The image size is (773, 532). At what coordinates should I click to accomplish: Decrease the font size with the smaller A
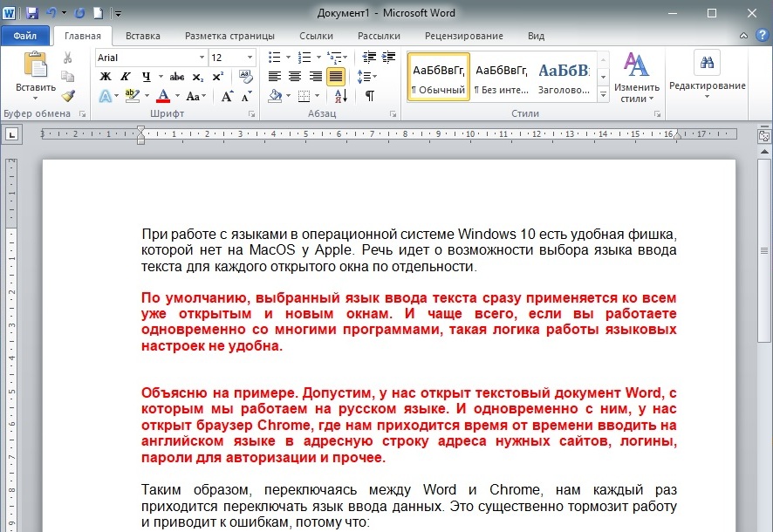point(247,96)
